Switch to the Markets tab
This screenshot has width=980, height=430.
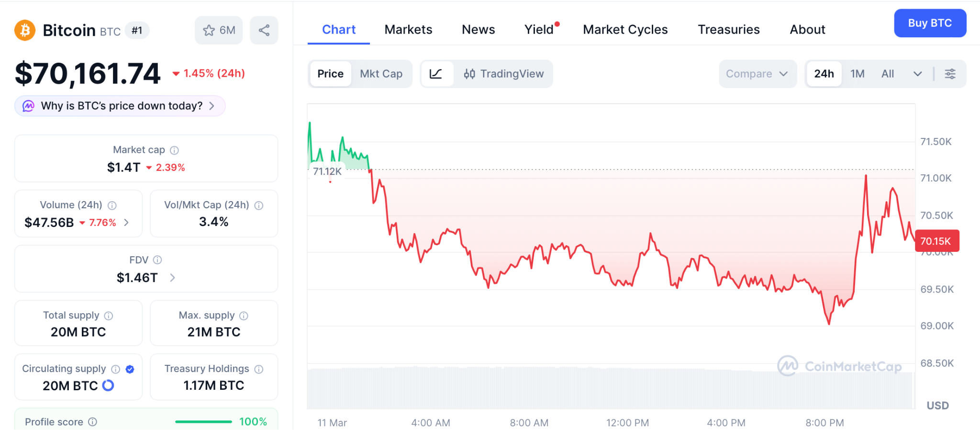pos(408,30)
